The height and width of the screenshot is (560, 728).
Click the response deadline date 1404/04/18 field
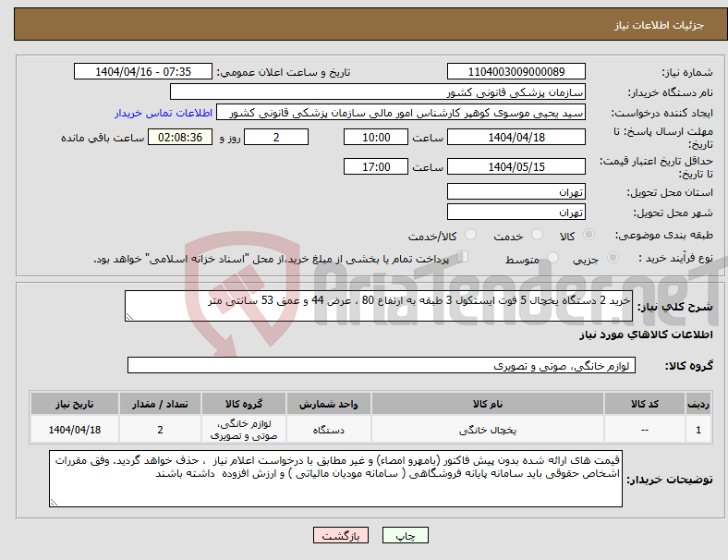click(x=516, y=137)
